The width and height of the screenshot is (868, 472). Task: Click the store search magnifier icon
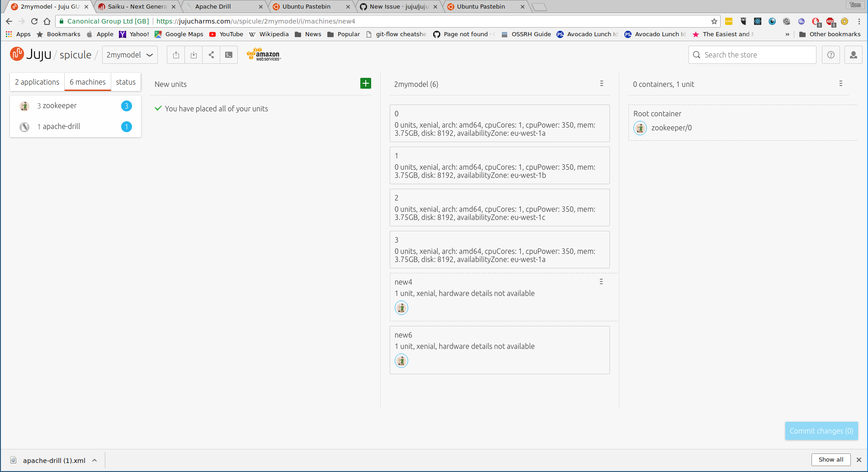pos(697,55)
